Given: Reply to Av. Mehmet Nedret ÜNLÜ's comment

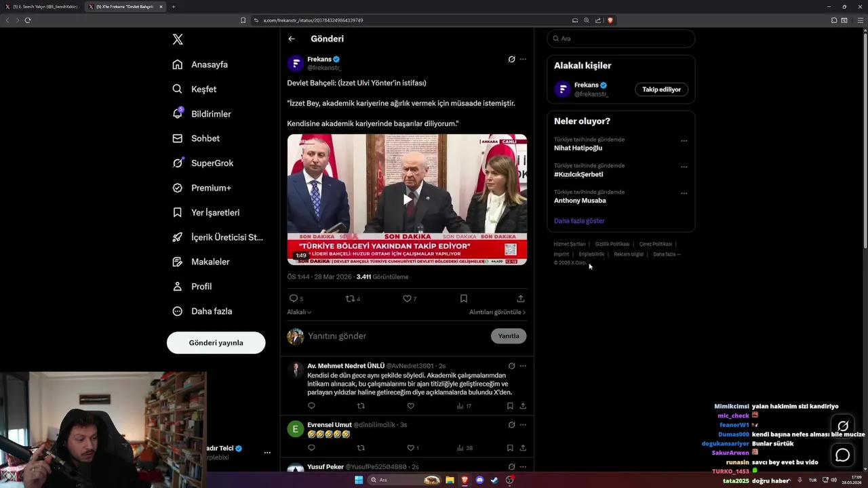Looking at the screenshot, I should (311, 406).
